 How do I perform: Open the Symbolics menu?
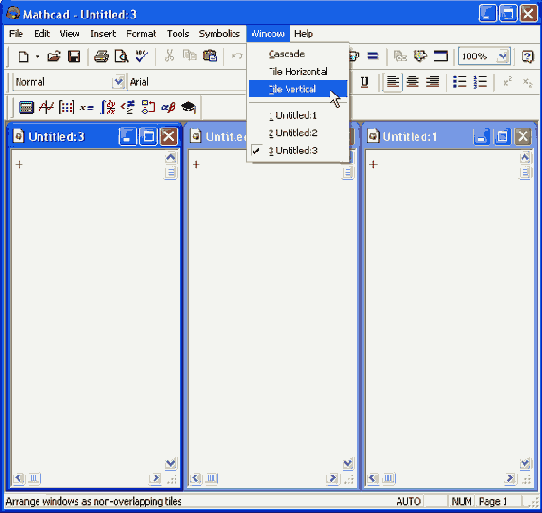coord(219,34)
